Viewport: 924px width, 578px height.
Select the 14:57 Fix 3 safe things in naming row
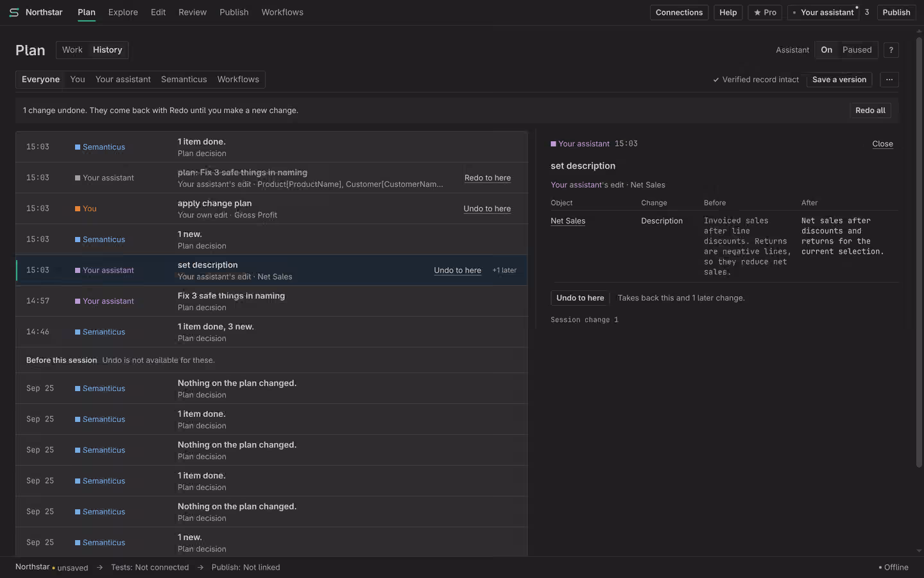coord(271,301)
